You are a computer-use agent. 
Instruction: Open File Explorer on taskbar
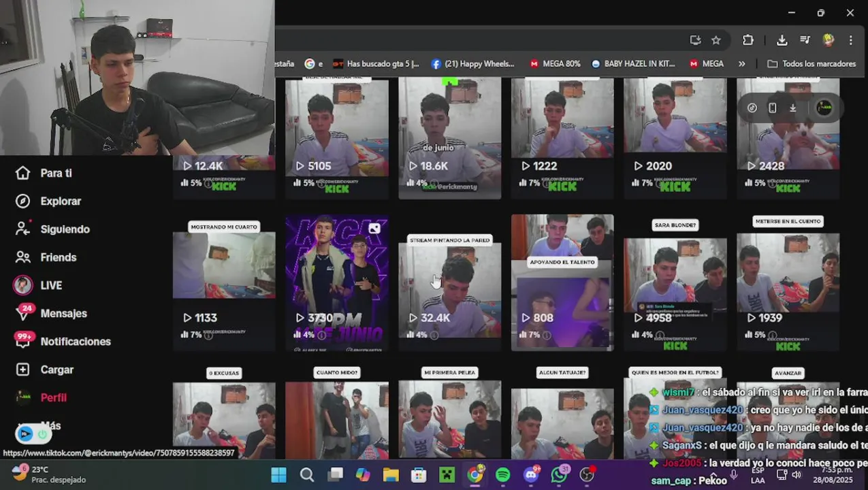pos(391,474)
